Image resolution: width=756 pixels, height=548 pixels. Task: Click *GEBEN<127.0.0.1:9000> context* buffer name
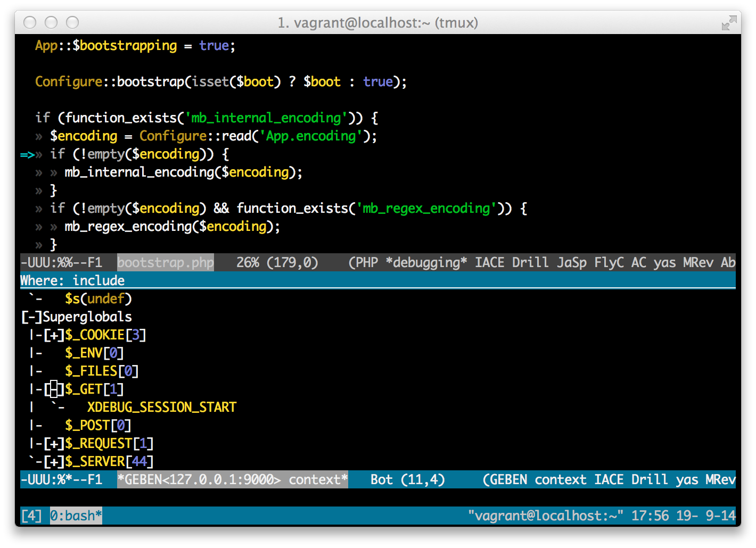point(233,480)
